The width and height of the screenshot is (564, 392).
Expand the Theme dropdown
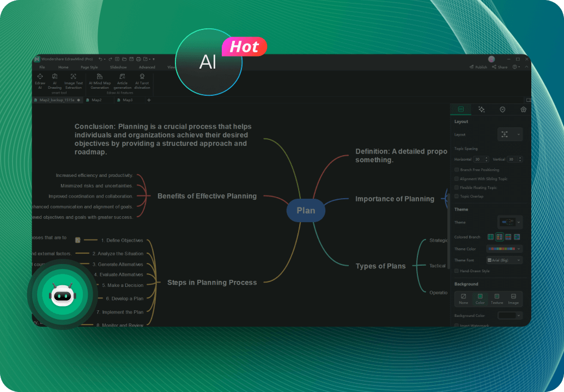pos(510,222)
